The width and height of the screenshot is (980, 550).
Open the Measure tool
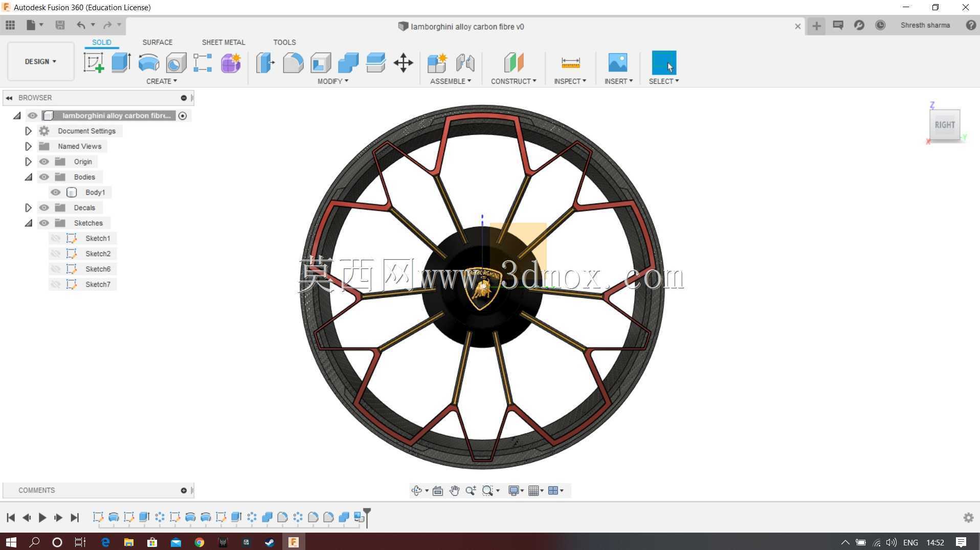[x=570, y=63]
